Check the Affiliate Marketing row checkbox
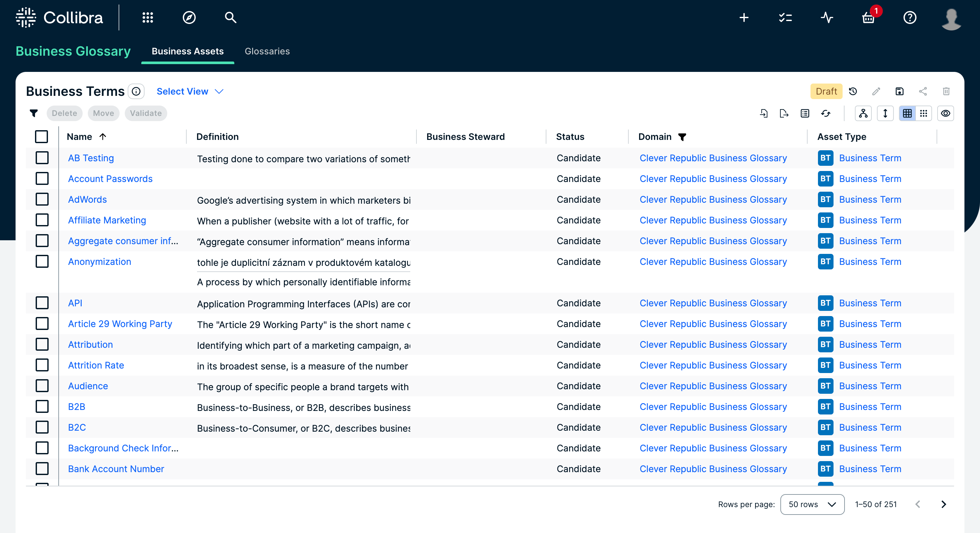This screenshot has width=980, height=533. [x=42, y=220]
